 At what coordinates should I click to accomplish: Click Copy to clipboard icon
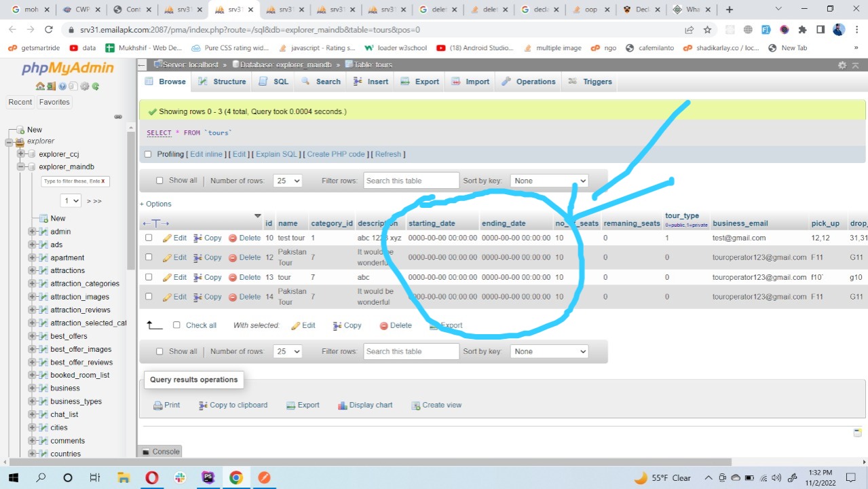point(203,405)
